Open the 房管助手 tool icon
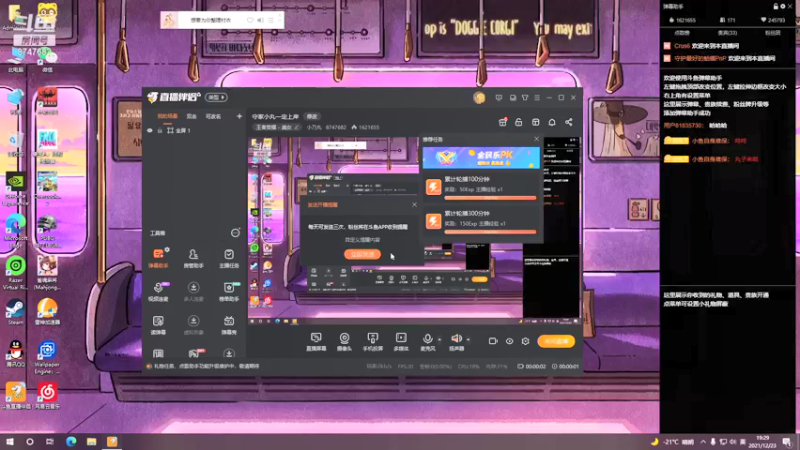 [x=193, y=258]
